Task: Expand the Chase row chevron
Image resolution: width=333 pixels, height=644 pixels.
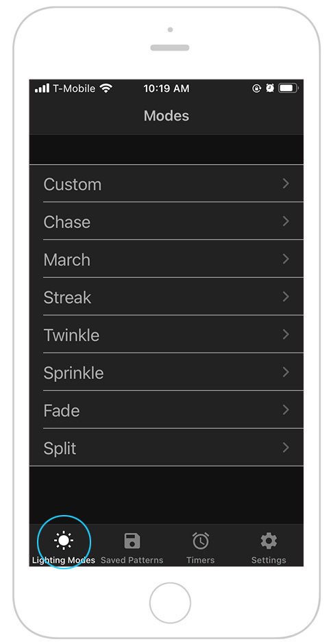Action: (286, 222)
